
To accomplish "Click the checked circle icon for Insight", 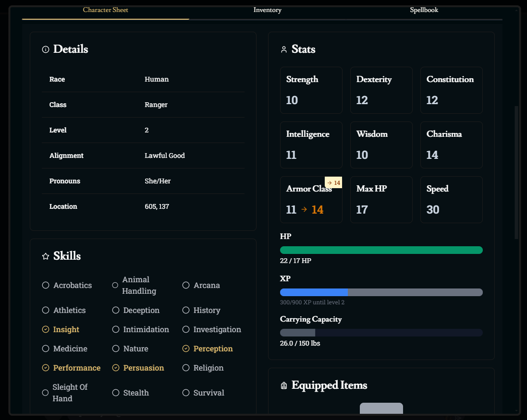I will (x=46, y=329).
